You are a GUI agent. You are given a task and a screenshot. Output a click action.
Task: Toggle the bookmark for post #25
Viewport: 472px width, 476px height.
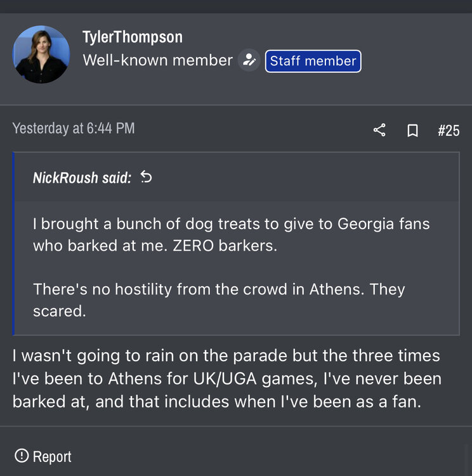pos(412,131)
